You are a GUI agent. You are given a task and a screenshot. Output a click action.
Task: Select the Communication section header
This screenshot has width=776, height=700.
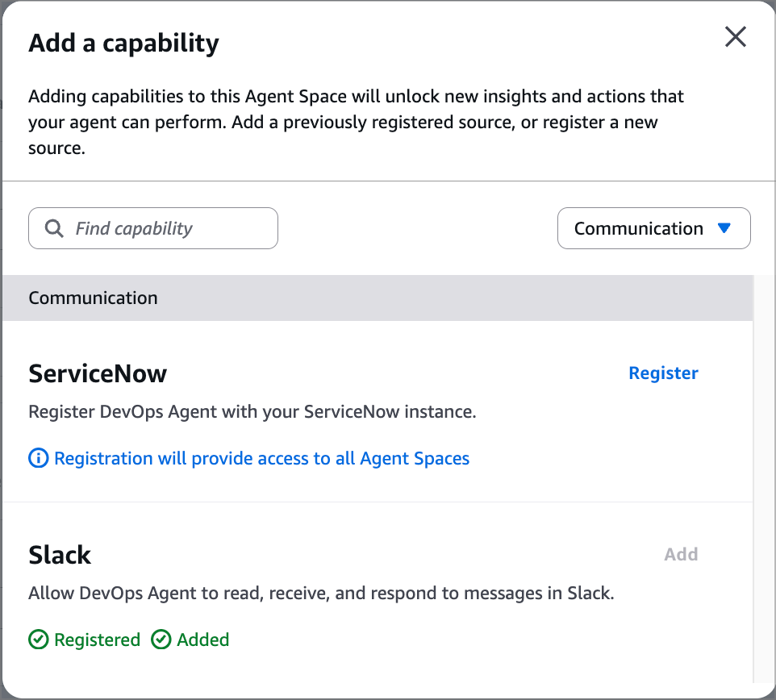pyautogui.click(x=94, y=298)
